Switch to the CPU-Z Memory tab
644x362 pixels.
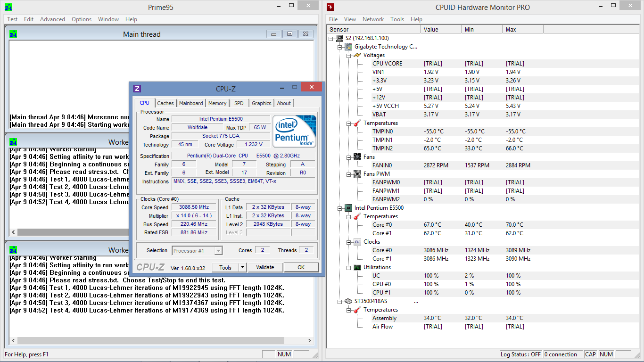(x=217, y=103)
